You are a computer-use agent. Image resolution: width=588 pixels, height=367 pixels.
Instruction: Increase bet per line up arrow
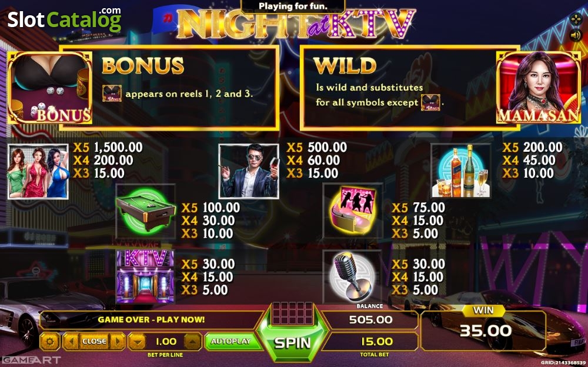tap(193, 342)
